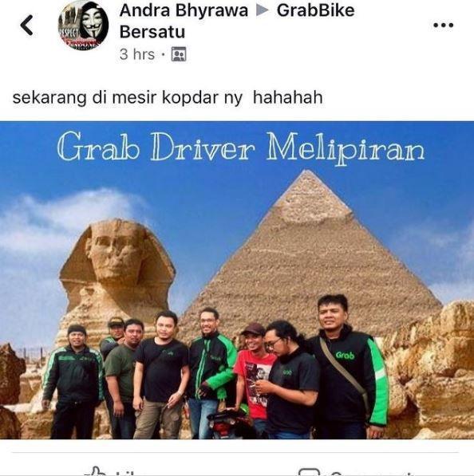Tap the group members privacy icon

(x=179, y=54)
